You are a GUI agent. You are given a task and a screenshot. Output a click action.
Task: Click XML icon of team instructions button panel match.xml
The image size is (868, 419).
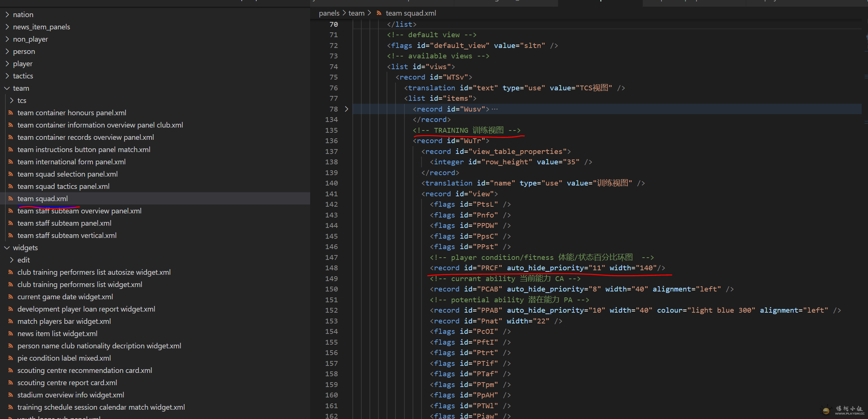[x=11, y=149]
